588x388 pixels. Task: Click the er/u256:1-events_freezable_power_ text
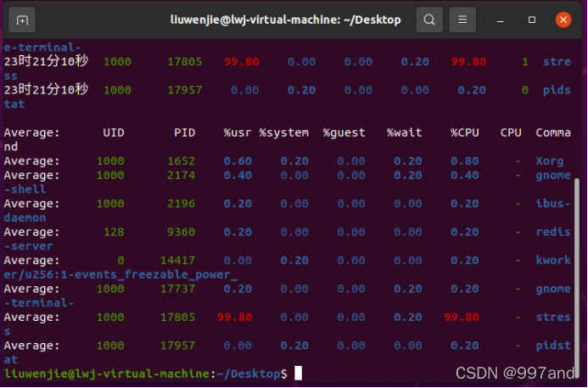tap(120, 275)
